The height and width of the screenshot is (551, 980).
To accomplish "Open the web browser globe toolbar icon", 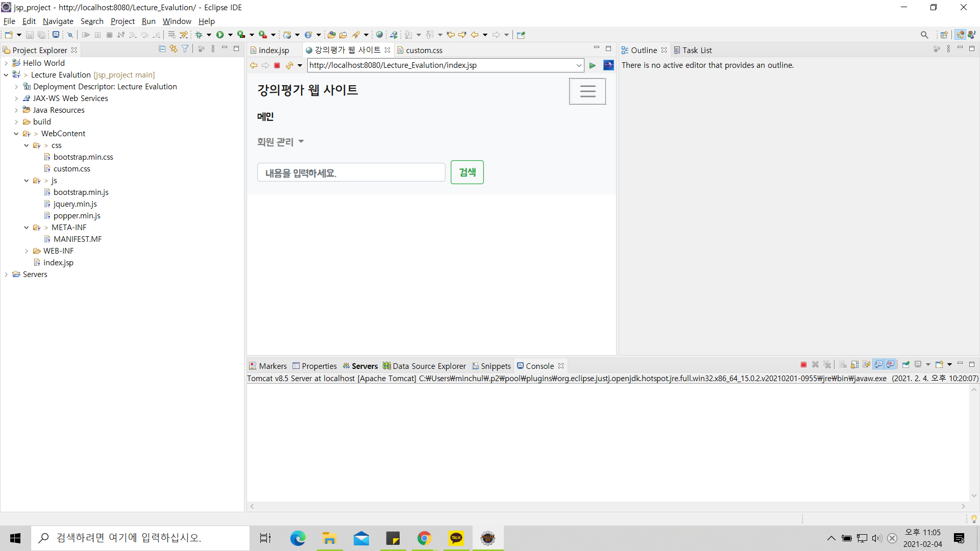I will [379, 35].
